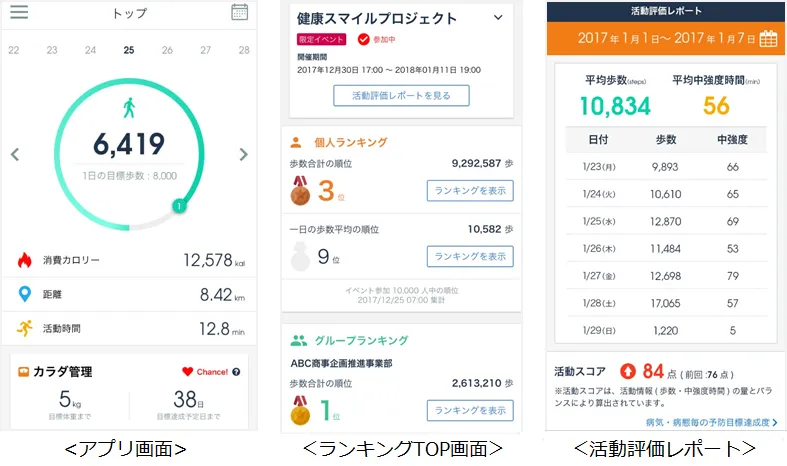Image resolution: width=787 pixels, height=466 pixels.
Task: Open the hamburger menu
Action: click(18, 13)
